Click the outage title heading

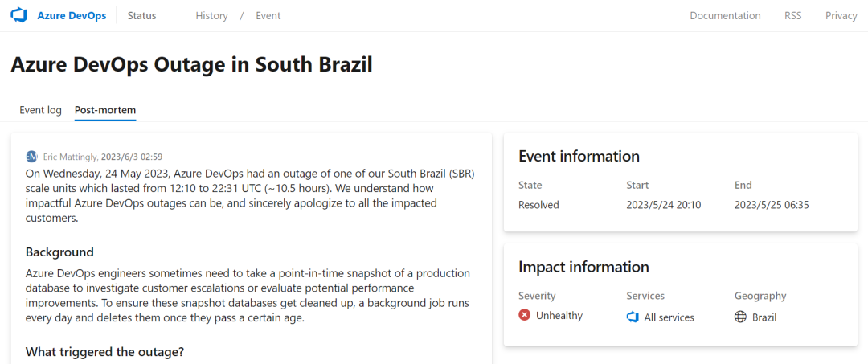(191, 65)
